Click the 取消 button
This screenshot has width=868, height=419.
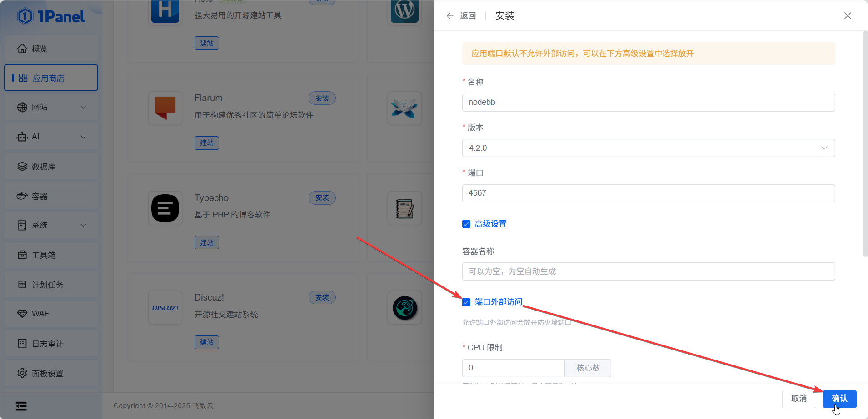point(798,399)
